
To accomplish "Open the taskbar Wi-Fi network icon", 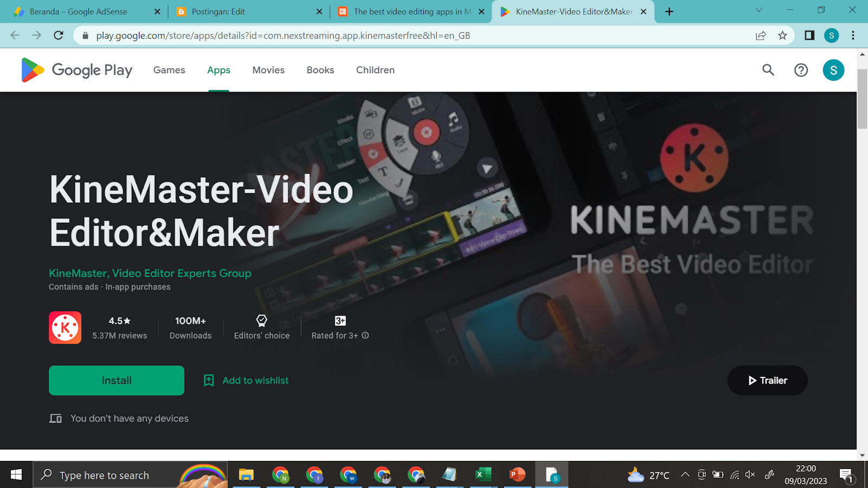I will click(x=735, y=475).
